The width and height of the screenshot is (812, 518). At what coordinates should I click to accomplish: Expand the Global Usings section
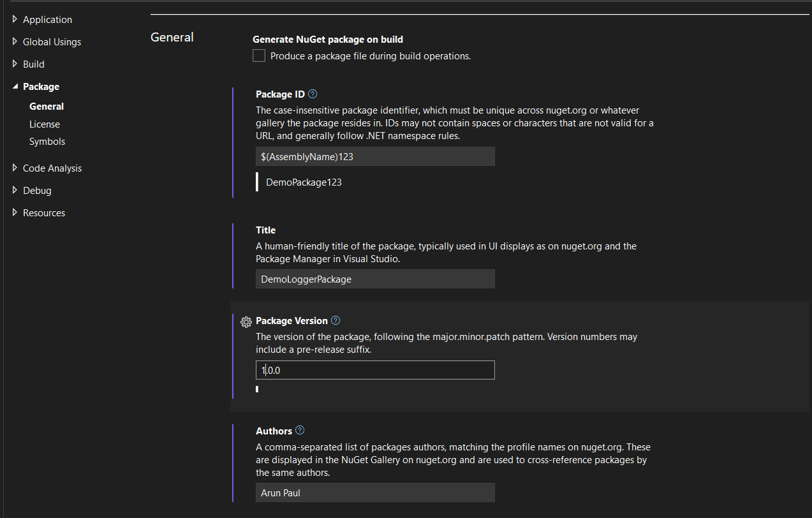(x=15, y=42)
